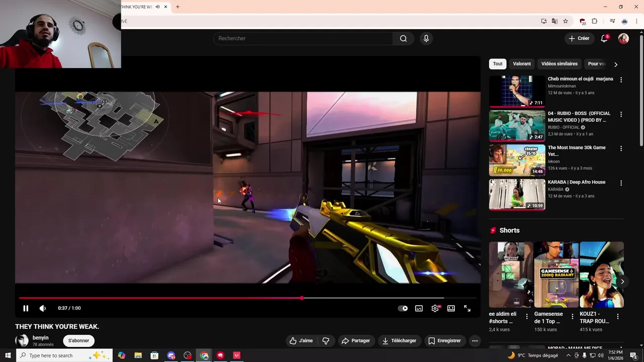Open the Chrome profile avatar in toolbar
644x362 pixels.
624,21
